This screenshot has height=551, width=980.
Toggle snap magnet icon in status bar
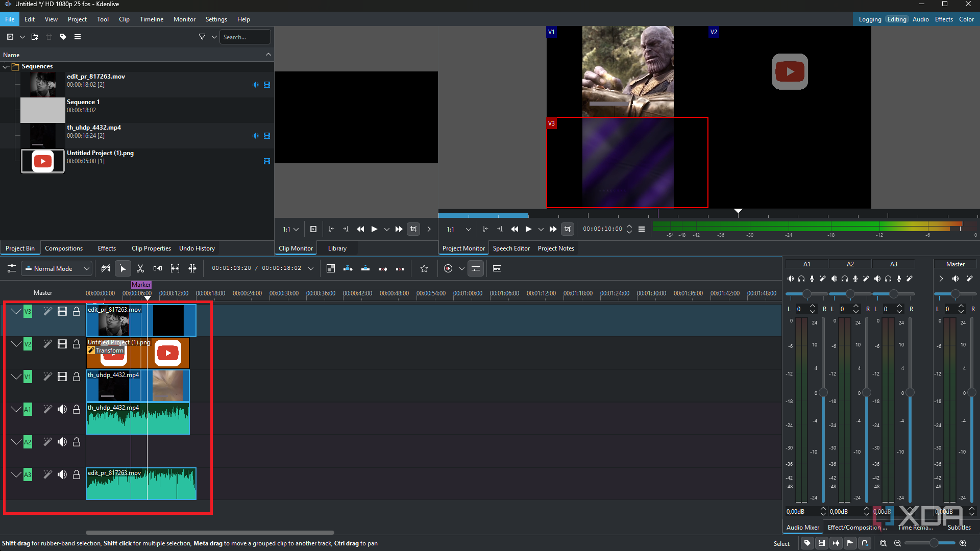865,543
